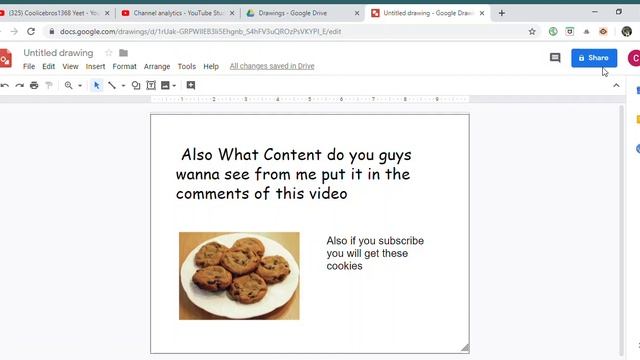Open the zoom dropdown arrow
Viewport: 640px width, 360px height.
point(80,86)
